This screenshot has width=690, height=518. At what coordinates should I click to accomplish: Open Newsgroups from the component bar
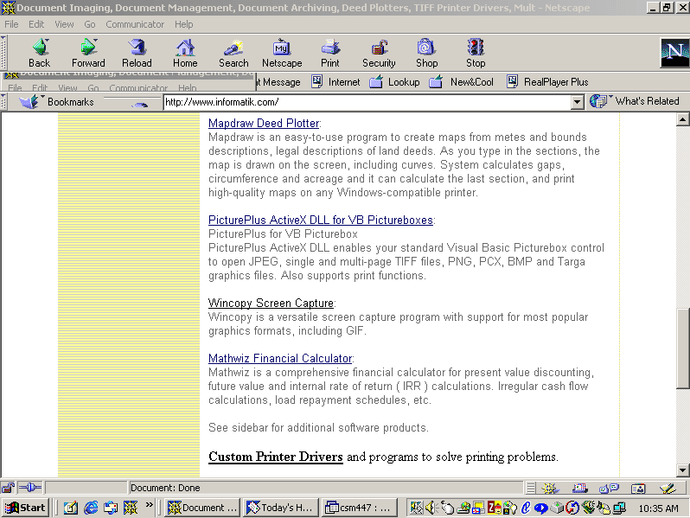tap(609, 488)
